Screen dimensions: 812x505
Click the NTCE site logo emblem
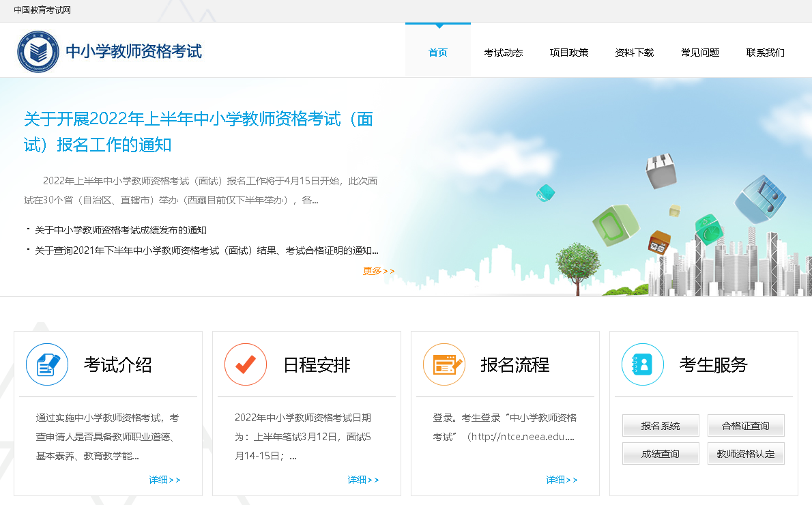[38, 52]
